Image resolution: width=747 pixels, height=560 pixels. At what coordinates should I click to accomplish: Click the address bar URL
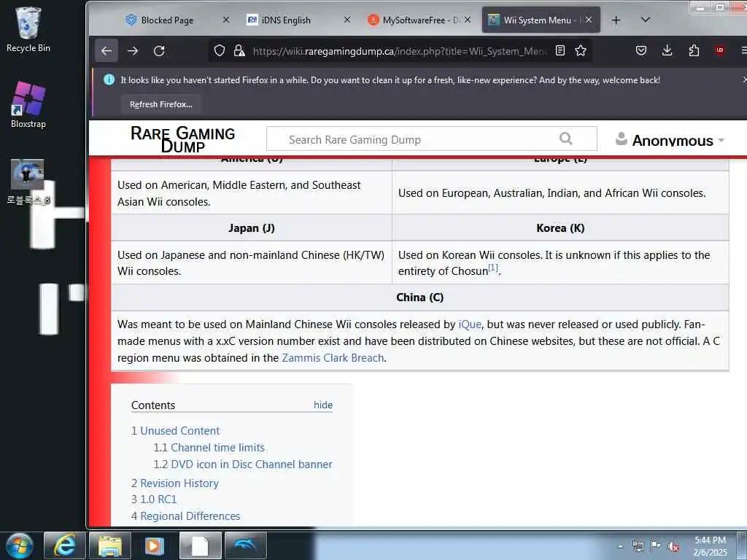coord(400,51)
